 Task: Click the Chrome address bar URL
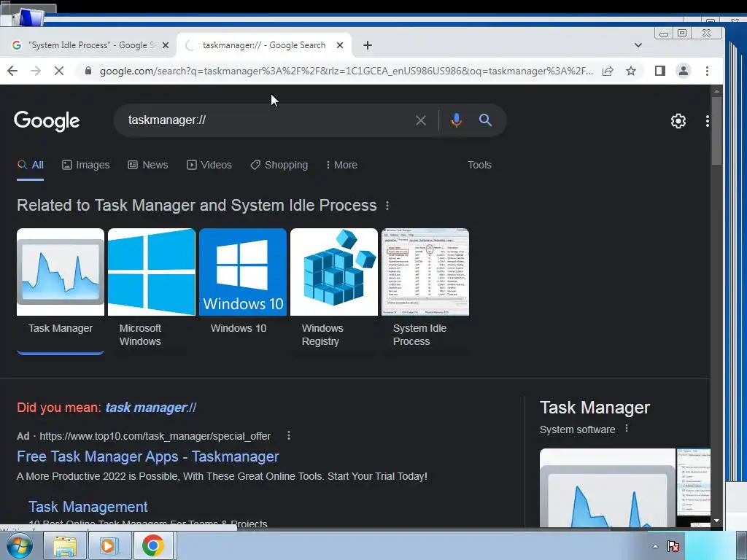[347, 71]
